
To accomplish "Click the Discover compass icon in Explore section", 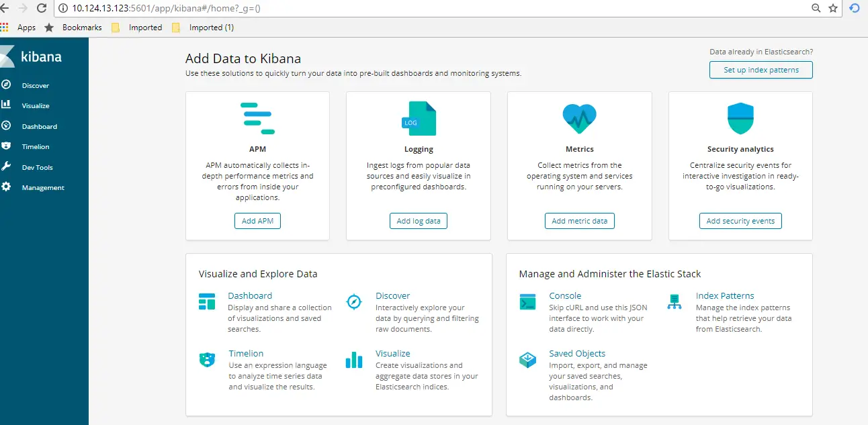I will 354,301.
